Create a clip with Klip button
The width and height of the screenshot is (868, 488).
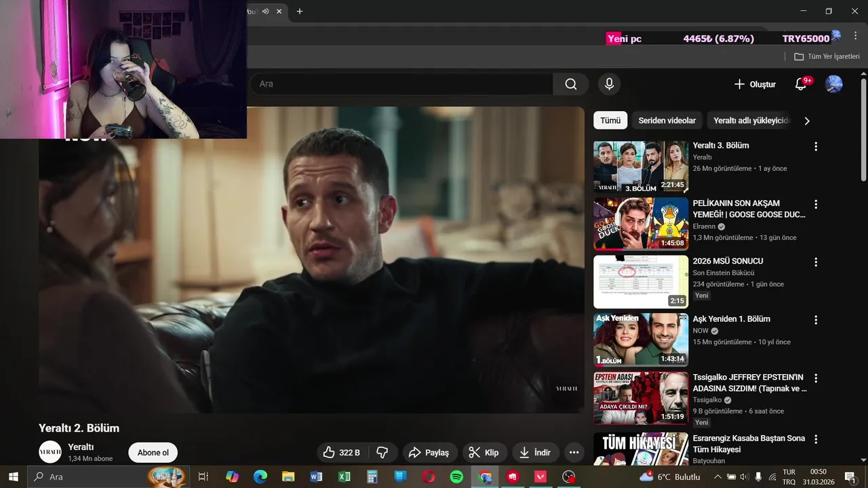pyautogui.click(x=484, y=453)
